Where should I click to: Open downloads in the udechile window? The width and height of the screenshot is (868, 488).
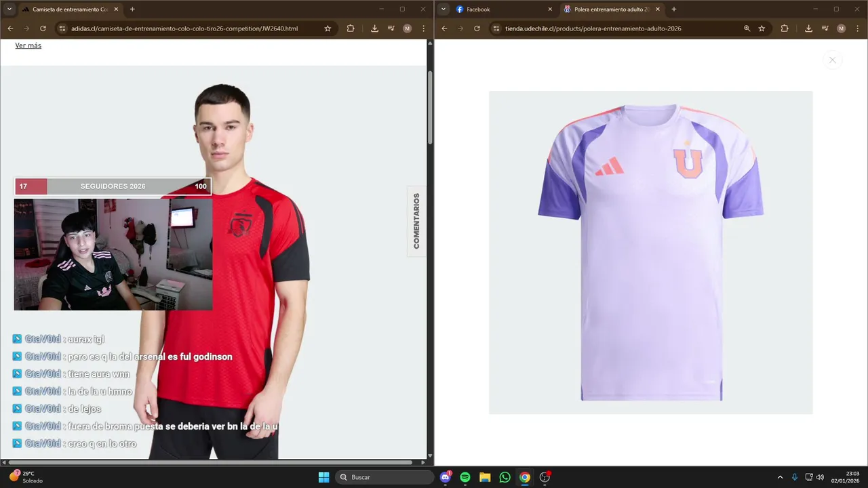point(808,28)
